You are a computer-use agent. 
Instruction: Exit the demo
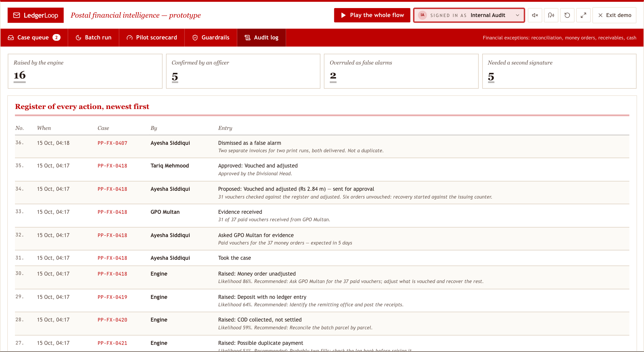pyautogui.click(x=614, y=15)
